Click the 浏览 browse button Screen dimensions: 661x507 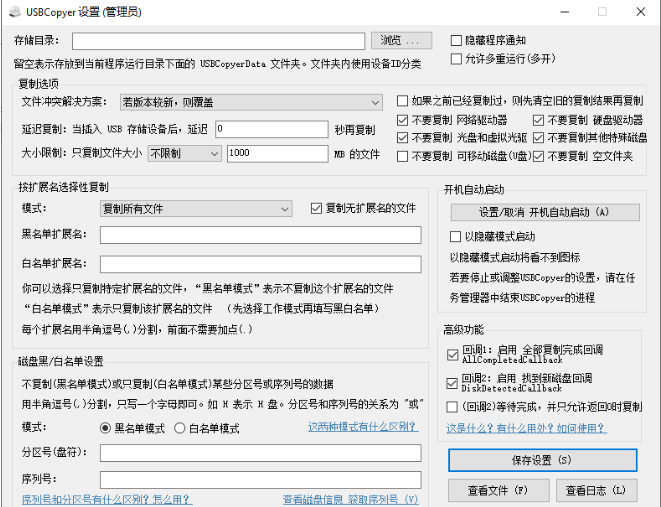pyautogui.click(x=402, y=41)
